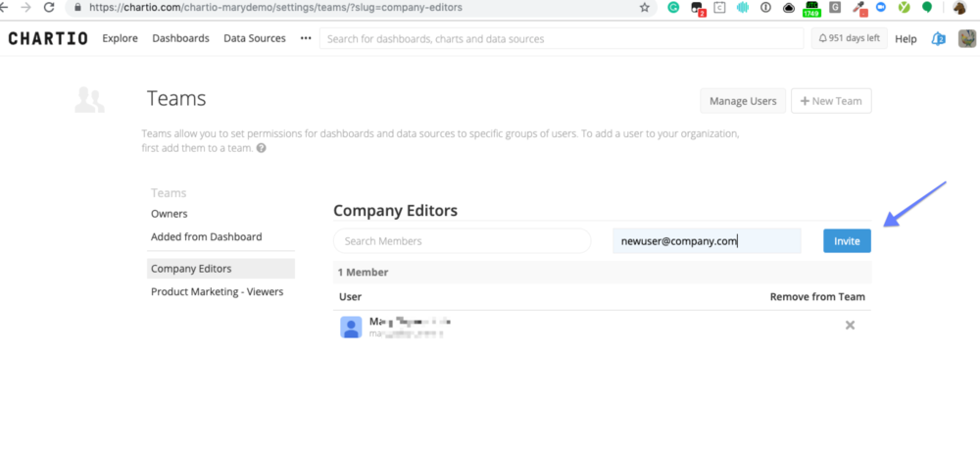Click the browser address bar URL
The width and height of the screenshot is (980, 460).
point(275,8)
